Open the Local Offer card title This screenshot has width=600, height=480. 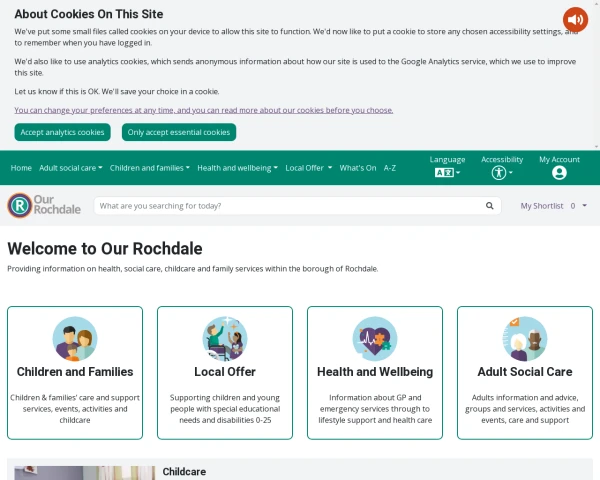[225, 372]
